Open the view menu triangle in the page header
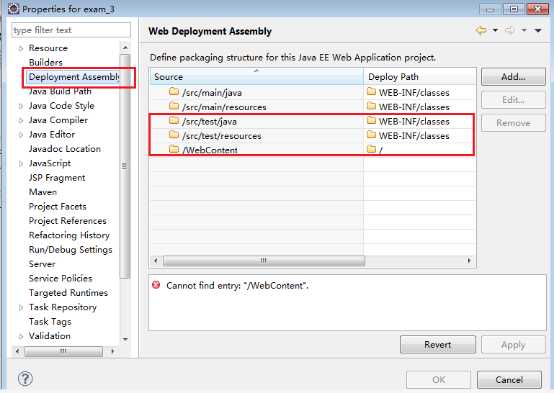The image size is (554, 394). 538,30
